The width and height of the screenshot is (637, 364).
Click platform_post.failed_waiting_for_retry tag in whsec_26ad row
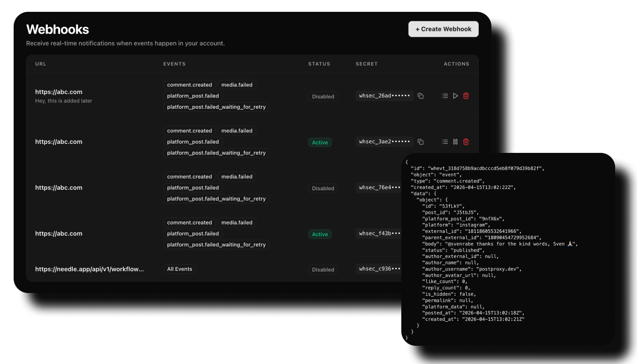(x=216, y=107)
